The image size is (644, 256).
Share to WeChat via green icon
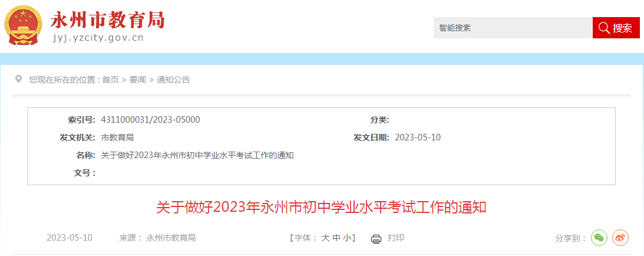(599, 238)
